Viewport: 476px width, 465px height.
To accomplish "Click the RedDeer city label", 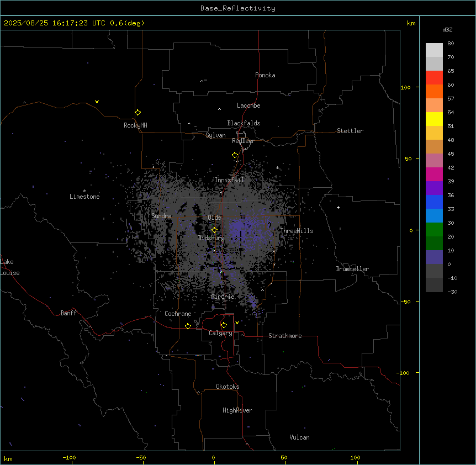I will tap(243, 141).
